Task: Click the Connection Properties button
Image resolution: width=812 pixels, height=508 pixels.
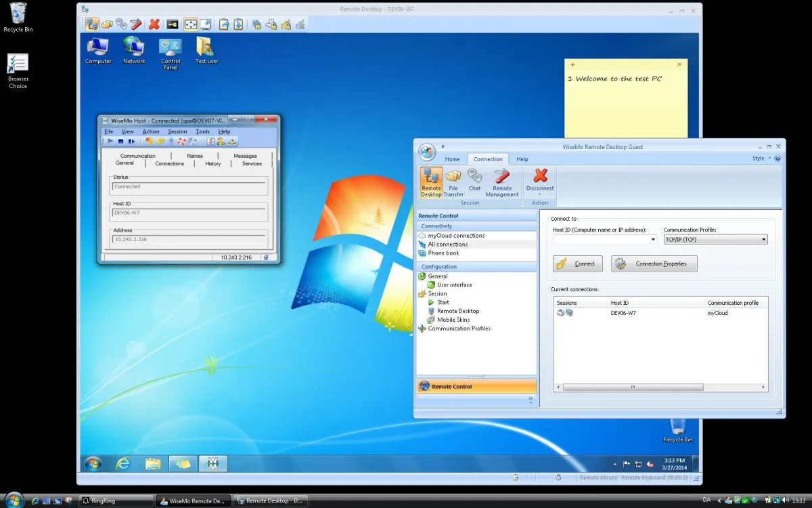Action: click(654, 263)
